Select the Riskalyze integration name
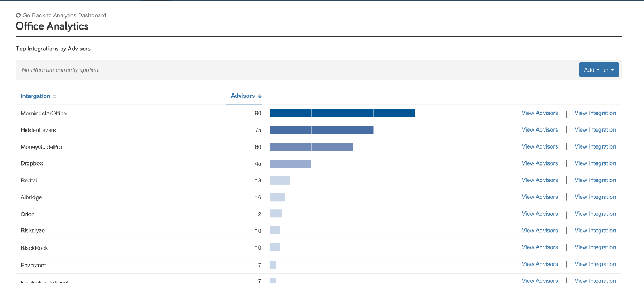This screenshot has width=644, height=283. point(33,231)
